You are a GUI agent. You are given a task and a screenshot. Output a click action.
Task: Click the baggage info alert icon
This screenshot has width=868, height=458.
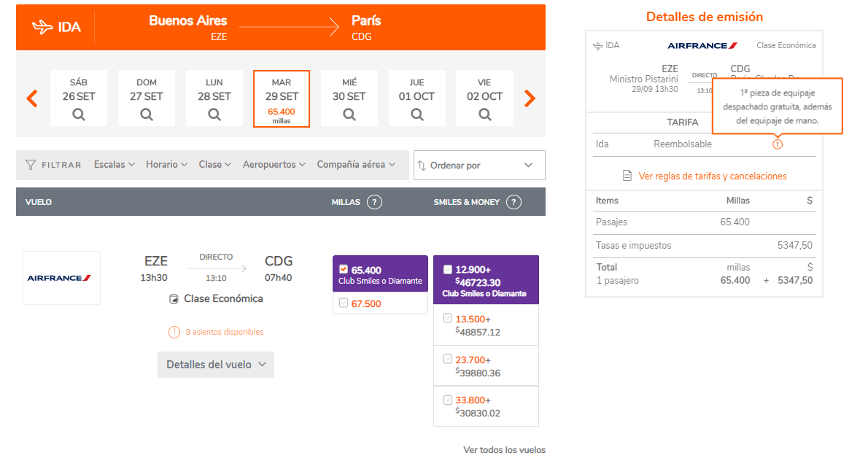pos(778,144)
